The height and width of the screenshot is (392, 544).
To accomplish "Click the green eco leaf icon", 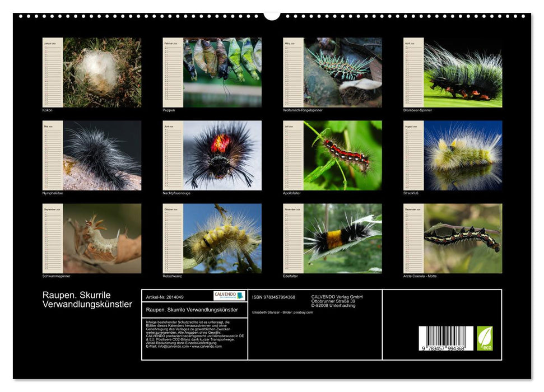I will pyautogui.click(x=485, y=338).
